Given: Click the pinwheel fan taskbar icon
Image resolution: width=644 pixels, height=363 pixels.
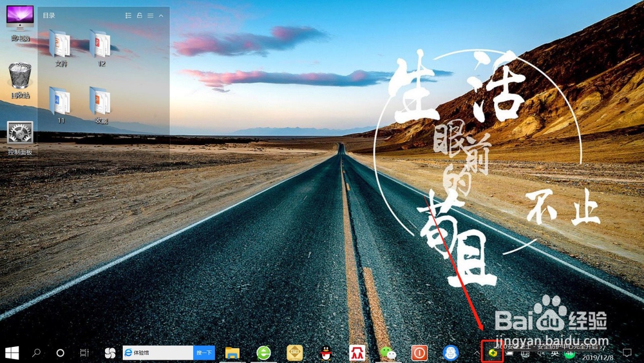Looking at the screenshot, I should (109, 353).
